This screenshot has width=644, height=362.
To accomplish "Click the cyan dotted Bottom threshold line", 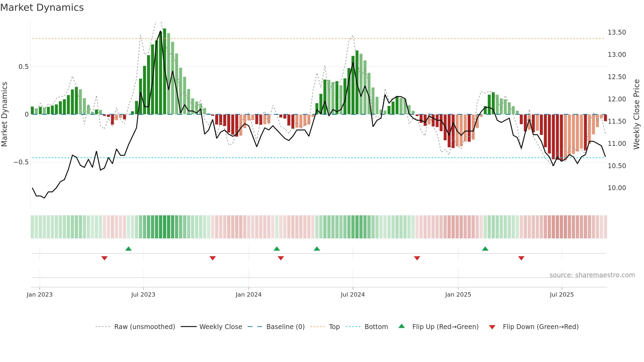I will tap(318, 158).
